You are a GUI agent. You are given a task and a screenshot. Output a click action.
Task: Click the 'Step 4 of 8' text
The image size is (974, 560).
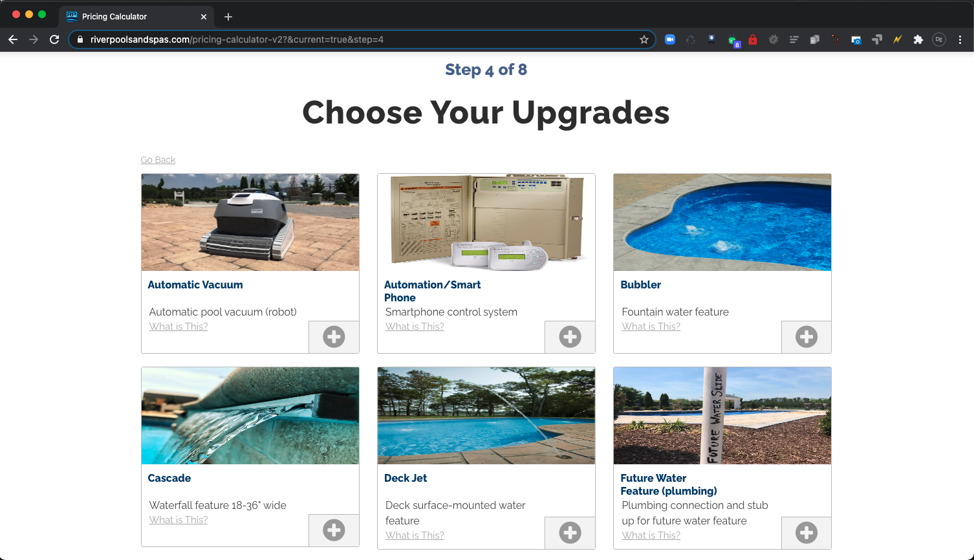(486, 70)
